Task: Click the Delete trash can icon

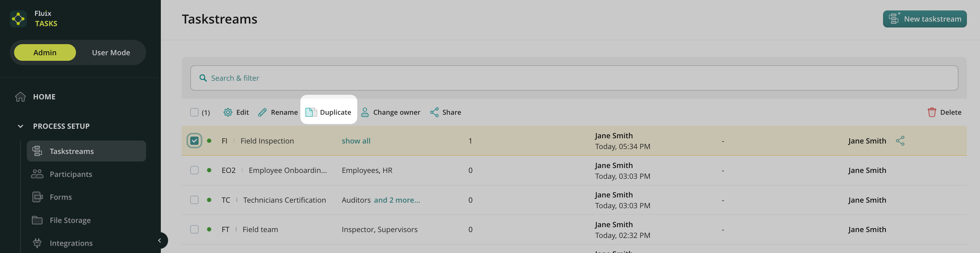Action: [x=932, y=112]
